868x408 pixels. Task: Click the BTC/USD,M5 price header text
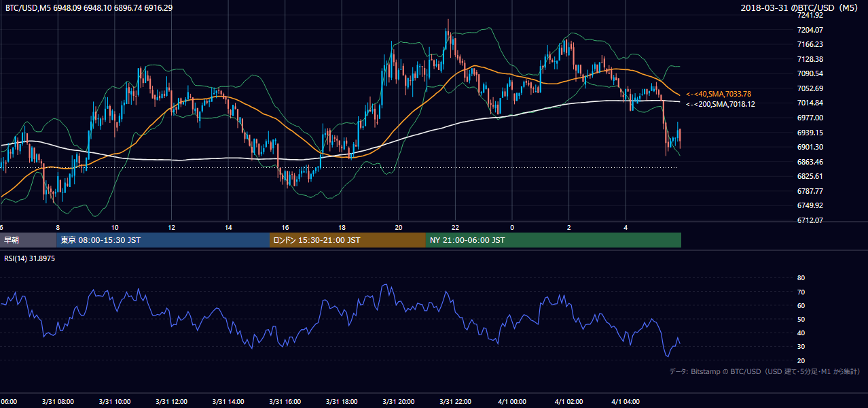(x=89, y=8)
